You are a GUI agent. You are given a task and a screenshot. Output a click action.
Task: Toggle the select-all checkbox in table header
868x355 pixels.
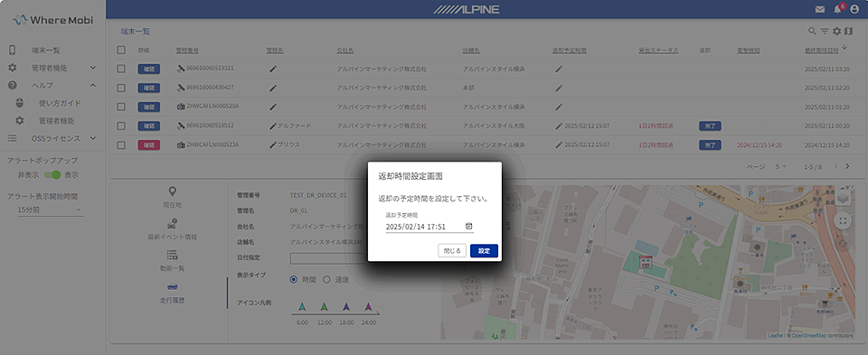[x=121, y=50]
